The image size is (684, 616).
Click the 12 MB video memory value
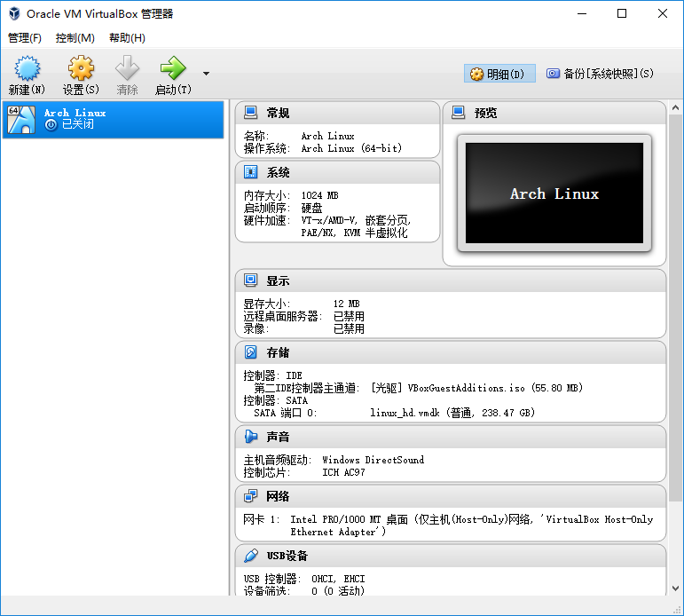click(x=346, y=304)
